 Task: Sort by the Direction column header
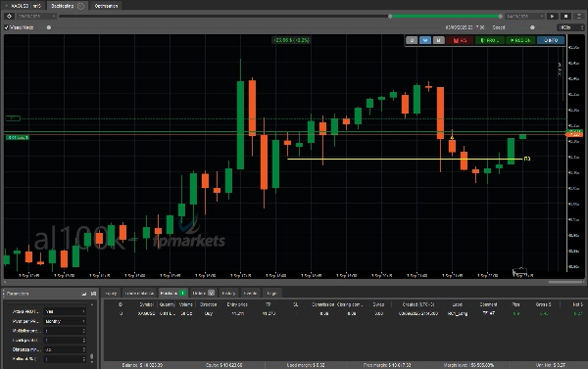pyautogui.click(x=208, y=304)
